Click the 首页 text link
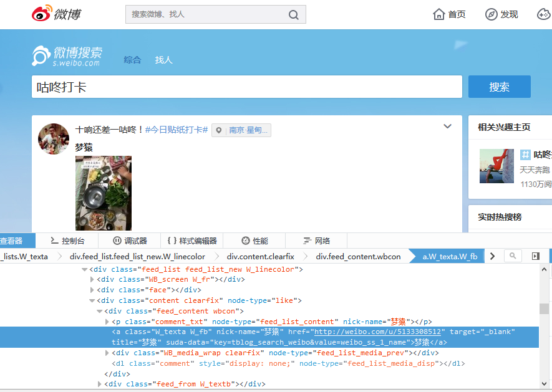 457,14
